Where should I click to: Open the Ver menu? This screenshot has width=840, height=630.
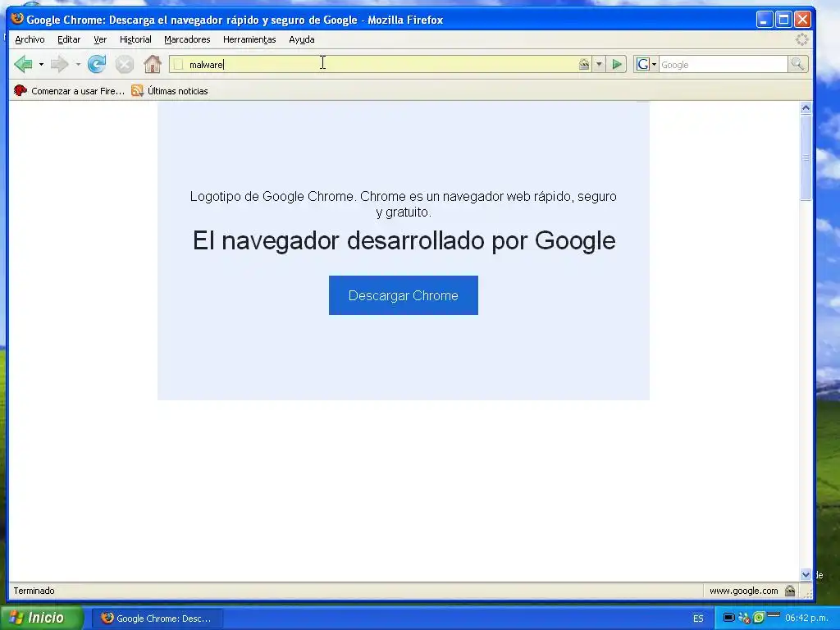tap(100, 39)
